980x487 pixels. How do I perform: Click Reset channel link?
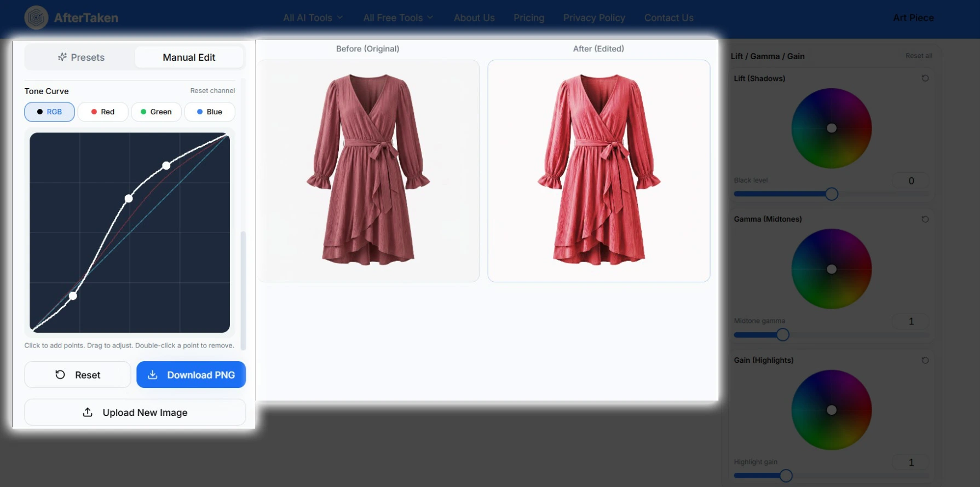212,90
